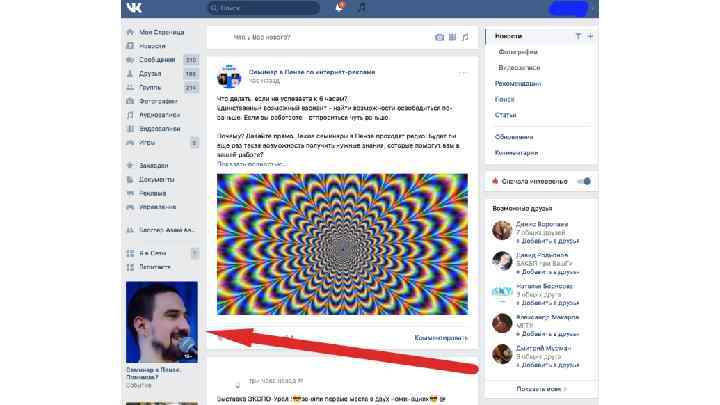
Task: Open the notifications bell
Action: click(x=340, y=7)
